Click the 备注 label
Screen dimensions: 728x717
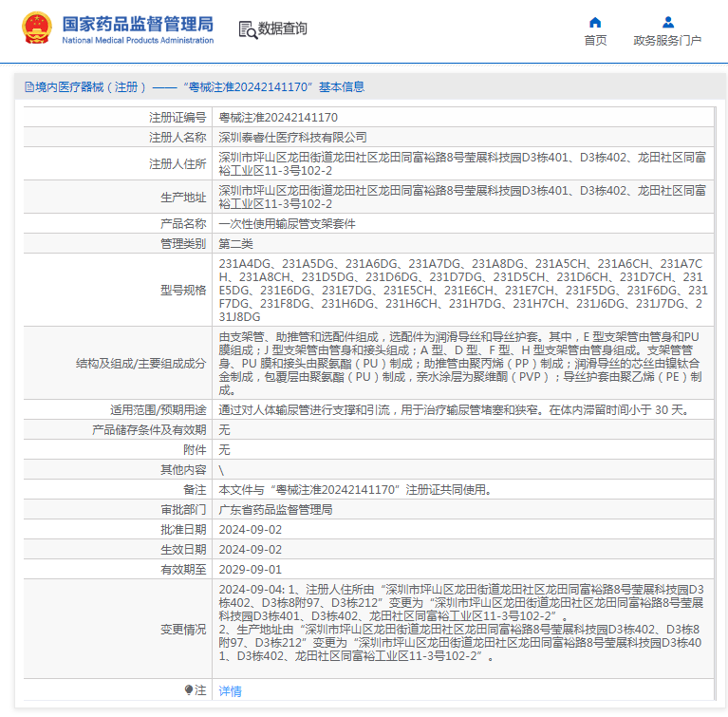click(x=195, y=490)
